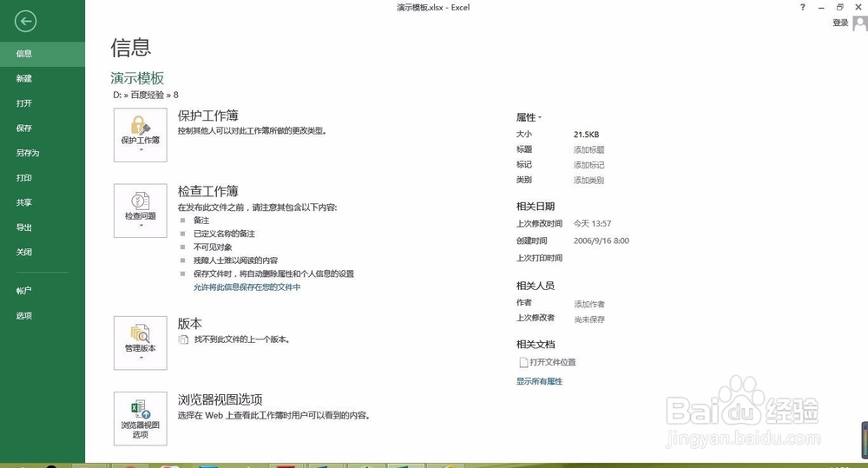This screenshot has height=468, width=868.
Task: Click the 保护工作簿 heading text
Action: pyautogui.click(x=208, y=115)
